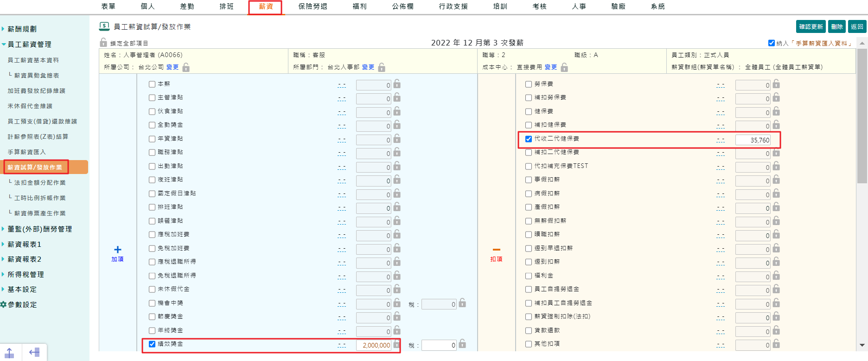868x361 pixels.
Task: Open the 人事 top menu tab
Action: click(579, 6)
